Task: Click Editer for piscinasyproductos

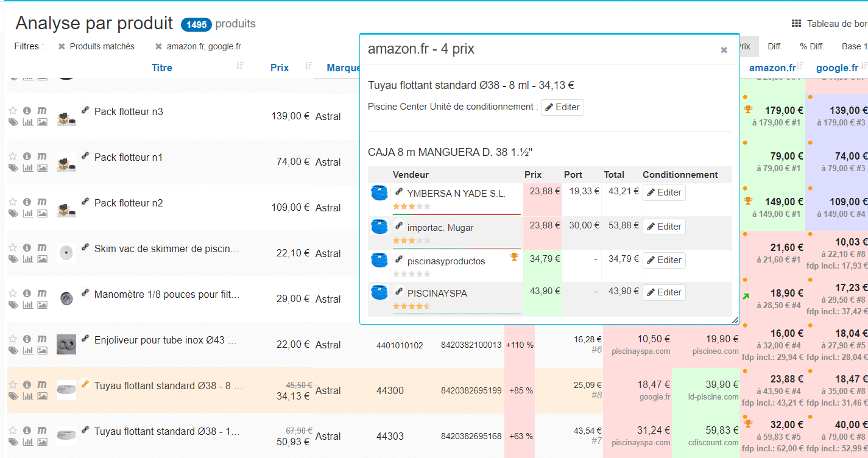Action: tap(664, 260)
